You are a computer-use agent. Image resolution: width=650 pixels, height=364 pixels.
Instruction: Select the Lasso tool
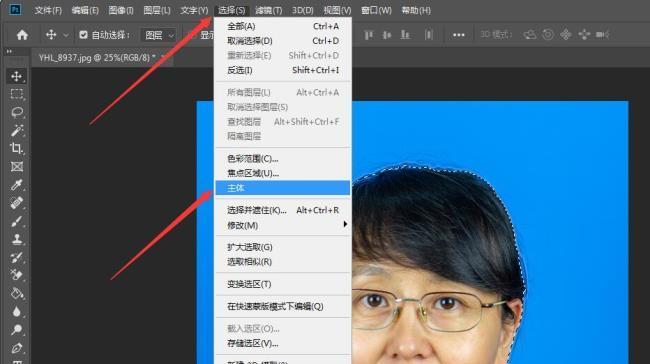[x=17, y=112]
